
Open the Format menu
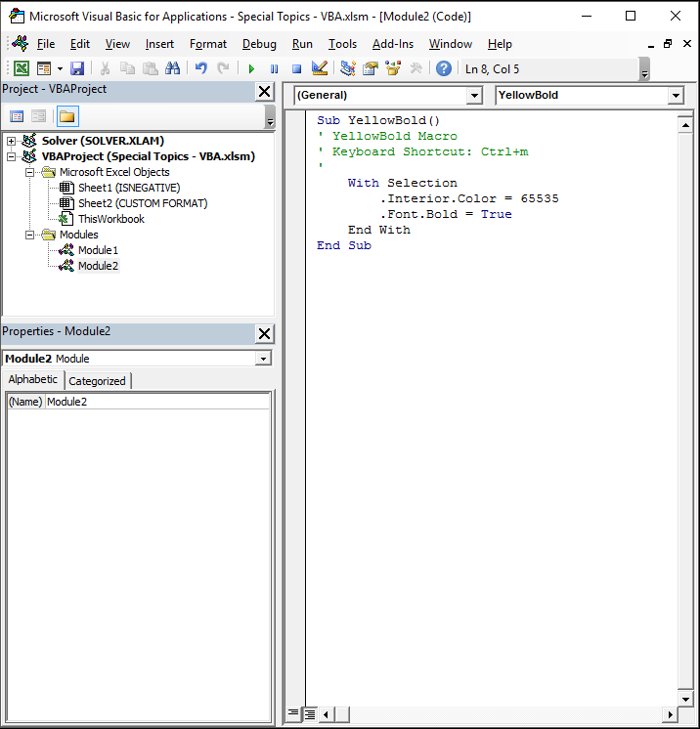pos(208,44)
